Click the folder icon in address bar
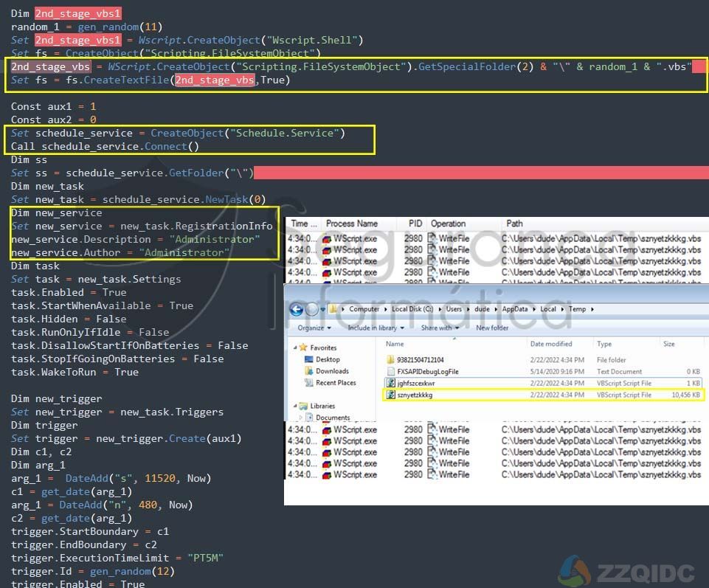This screenshot has height=588, width=709. (x=333, y=309)
